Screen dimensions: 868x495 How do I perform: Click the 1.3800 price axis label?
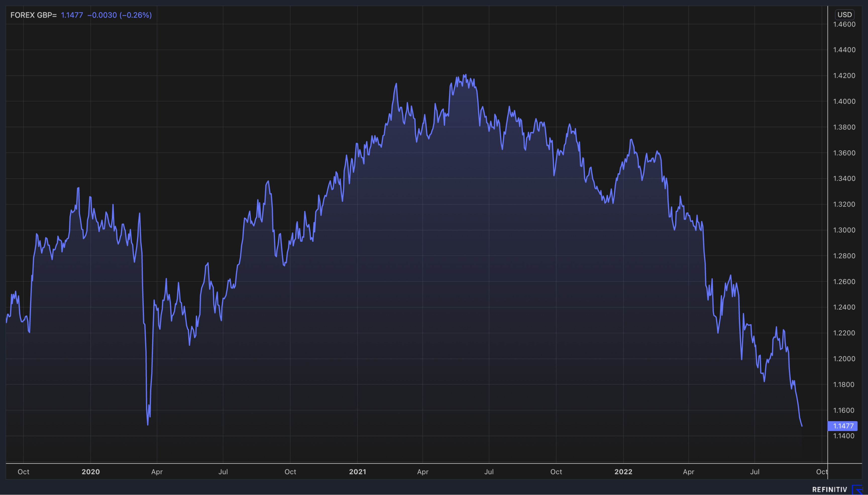[844, 127]
